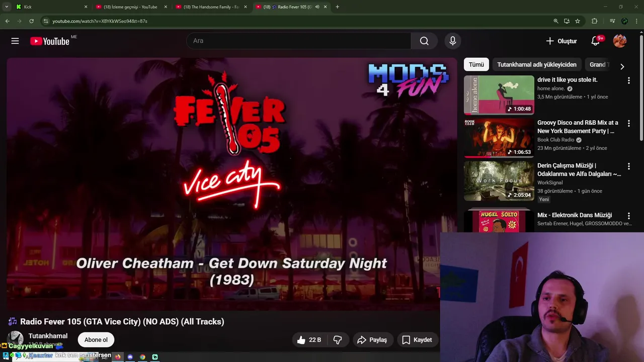This screenshot has width=644, height=362.
Task: Mute the Radio Fever 105 tab audio
Action: coord(317,7)
